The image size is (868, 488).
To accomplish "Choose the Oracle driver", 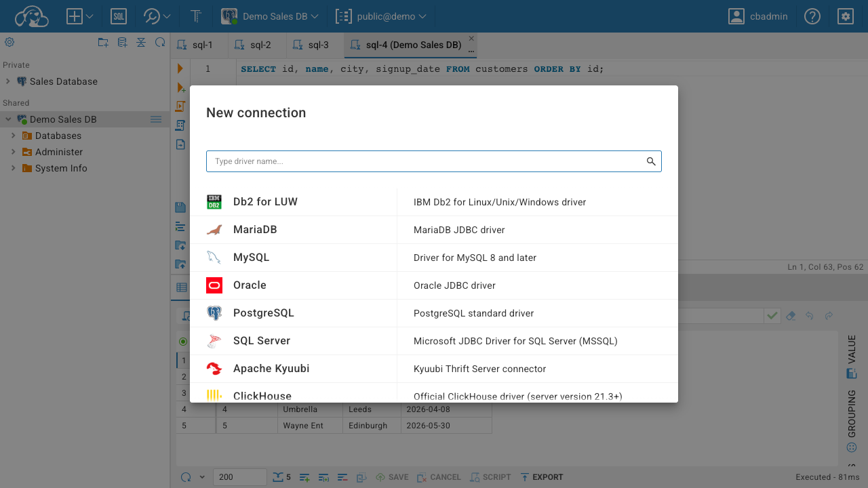I will (434, 285).
